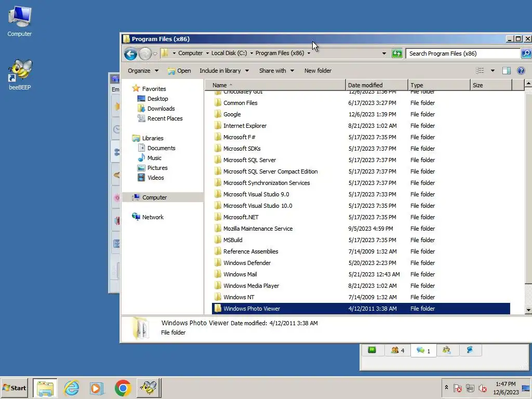Open the address bar history dropdown
The width and height of the screenshot is (532, 399).
point(384,54)
